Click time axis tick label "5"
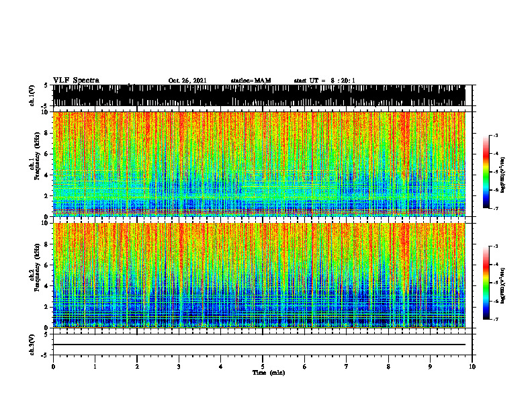532x411 pixels. pyautogui.click(x=263, y=367)
